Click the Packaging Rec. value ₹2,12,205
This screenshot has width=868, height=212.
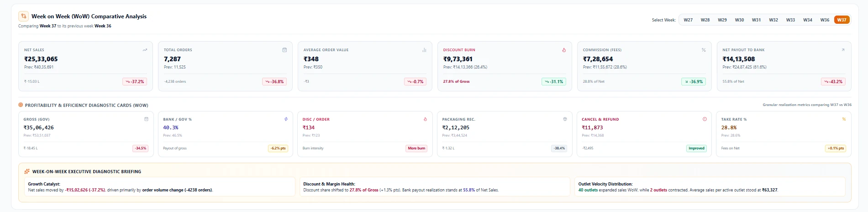pyautogui.click(x=456, y=127)
